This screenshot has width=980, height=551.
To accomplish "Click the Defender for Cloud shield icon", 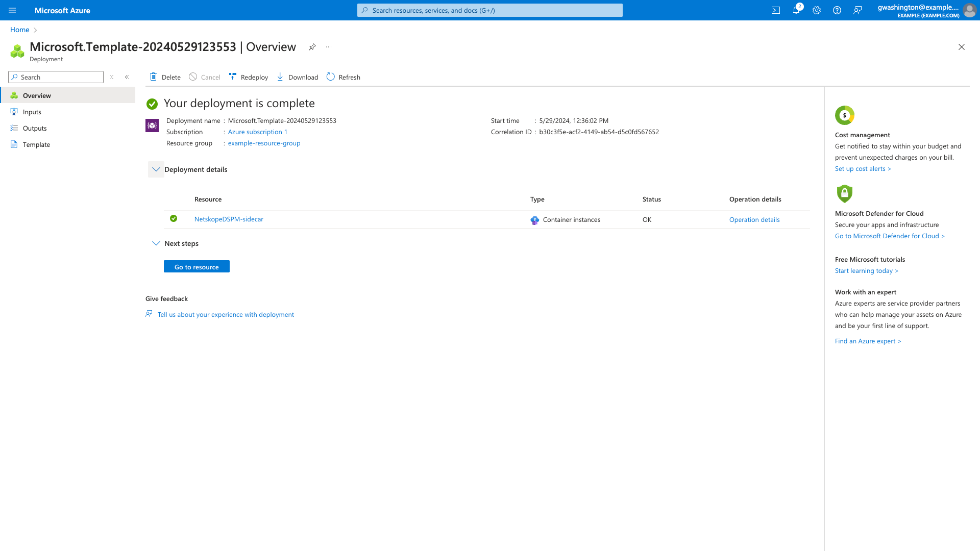I will coord(845,193).
